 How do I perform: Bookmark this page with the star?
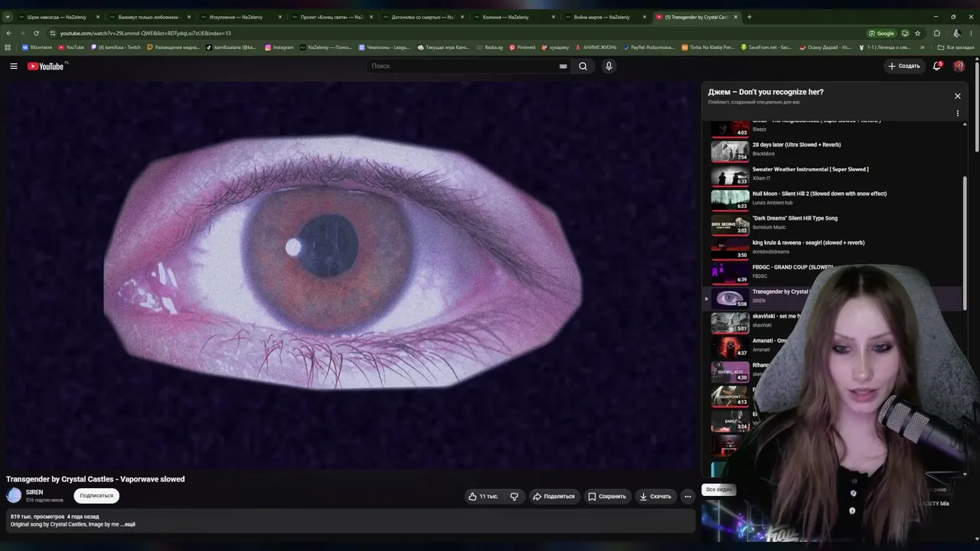click(919, 33)
